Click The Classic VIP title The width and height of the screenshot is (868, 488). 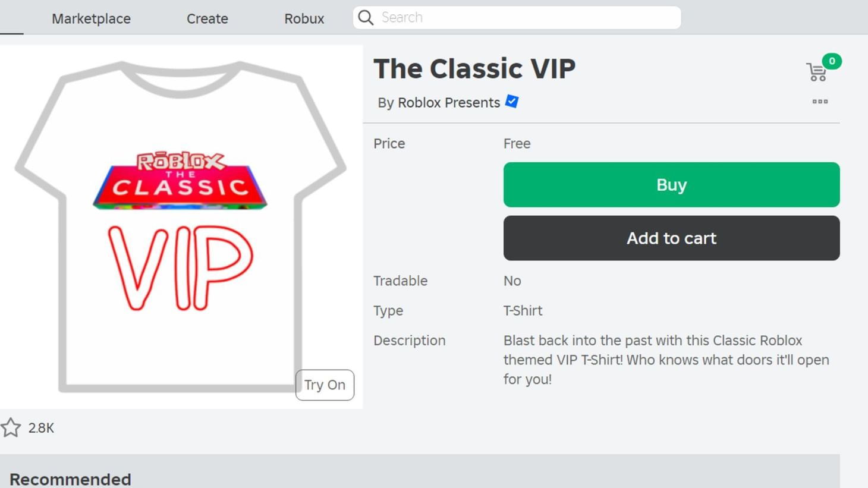click(x=474, y=68)
